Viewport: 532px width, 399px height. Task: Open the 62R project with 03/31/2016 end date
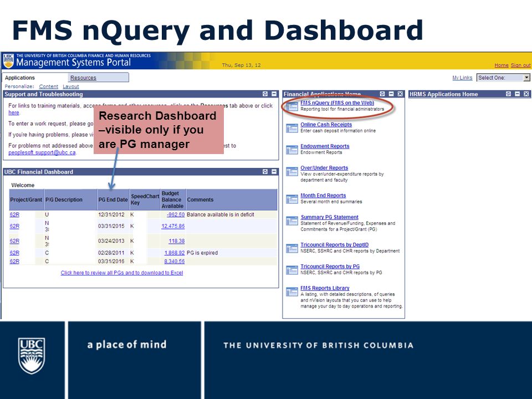click(x=14, y=261)
